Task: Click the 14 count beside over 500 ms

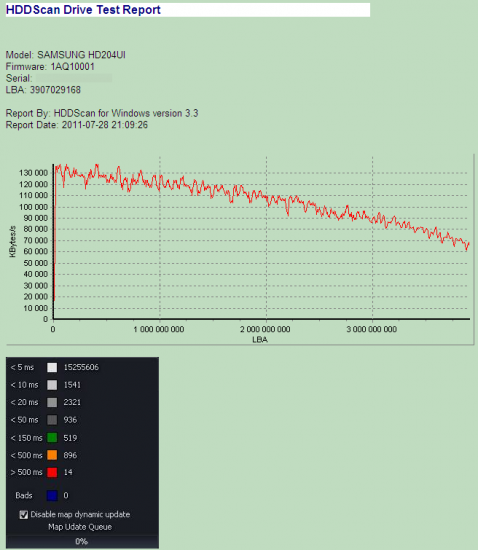Action: [x=68, y=472]
